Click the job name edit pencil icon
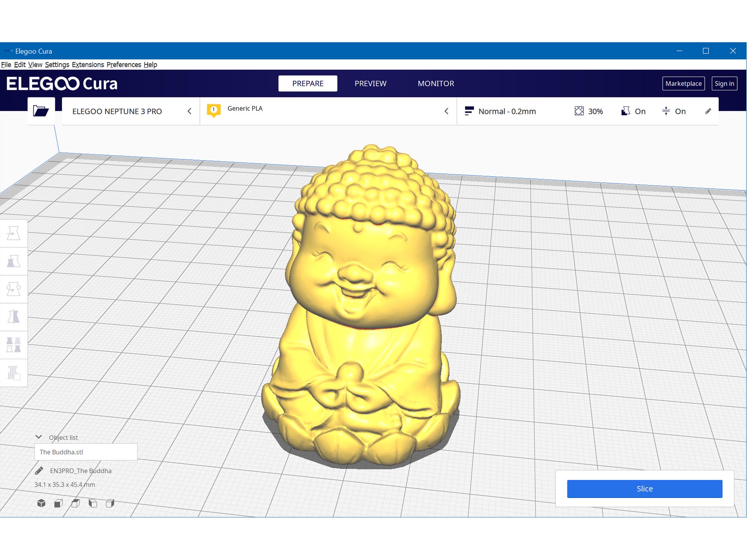747x560 pixels. tap(39, 471)
